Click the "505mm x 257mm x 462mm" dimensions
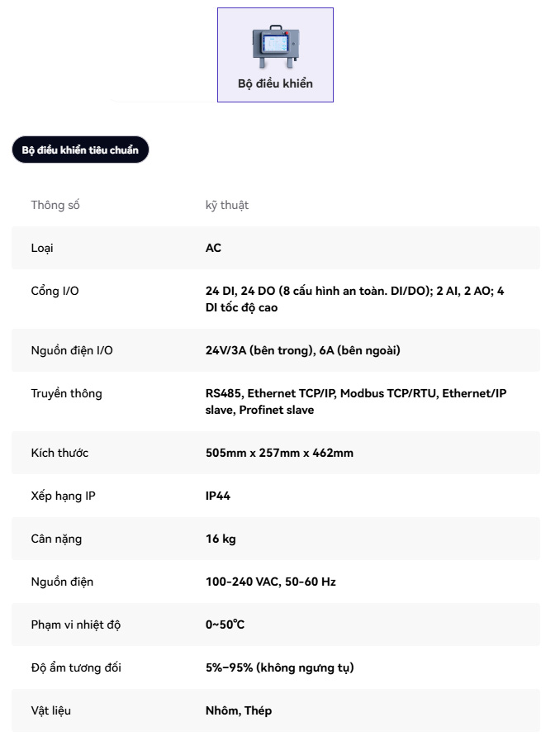This screenshot has height=741, width=560. pos(279,453)
